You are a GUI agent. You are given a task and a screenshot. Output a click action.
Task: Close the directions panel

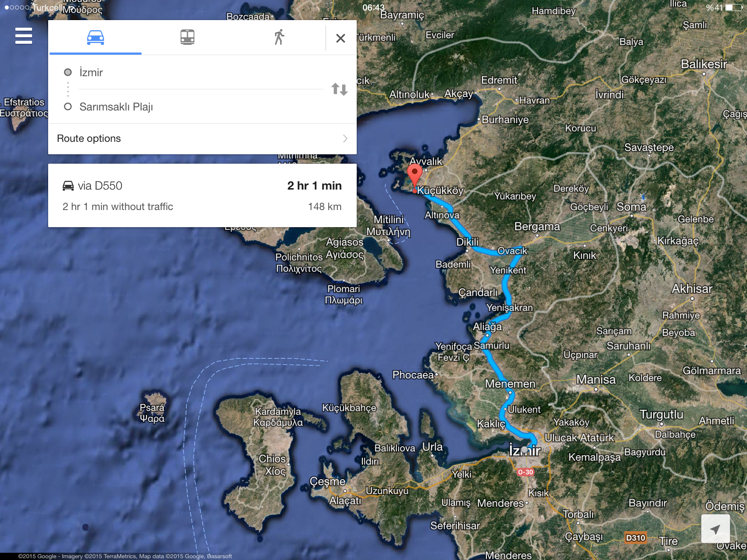341,38
